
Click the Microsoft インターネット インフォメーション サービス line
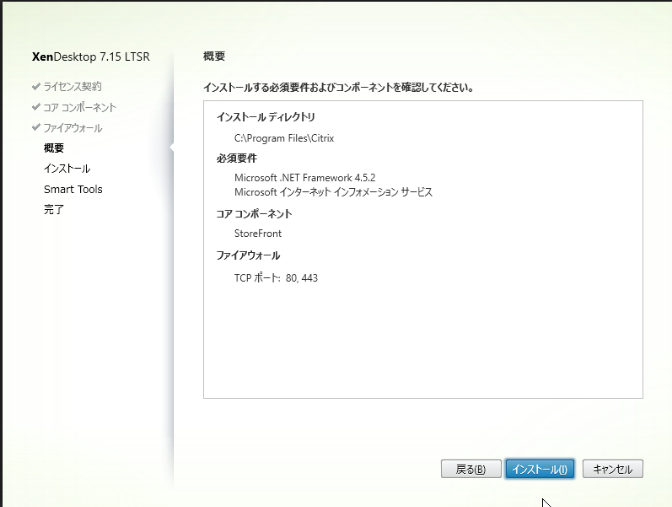coord(333,192)
